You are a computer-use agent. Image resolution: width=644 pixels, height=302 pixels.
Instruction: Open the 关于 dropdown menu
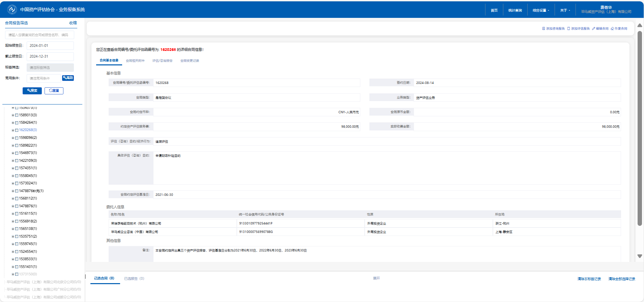click(565, 10)
